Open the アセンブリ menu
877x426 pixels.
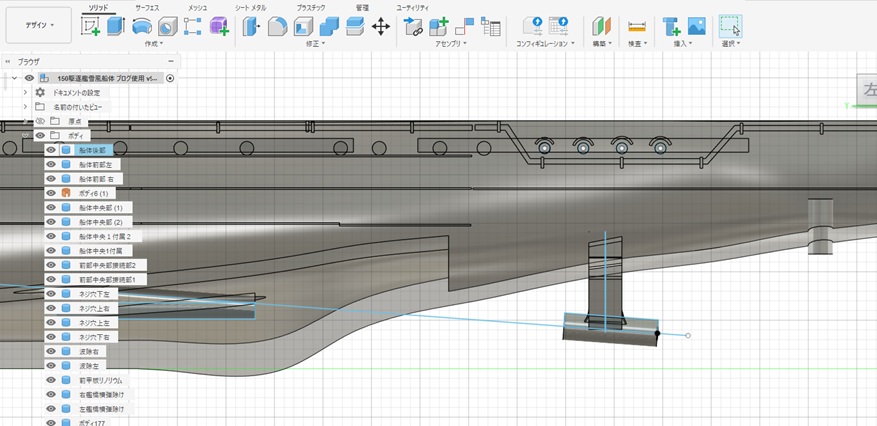[451, 44]
